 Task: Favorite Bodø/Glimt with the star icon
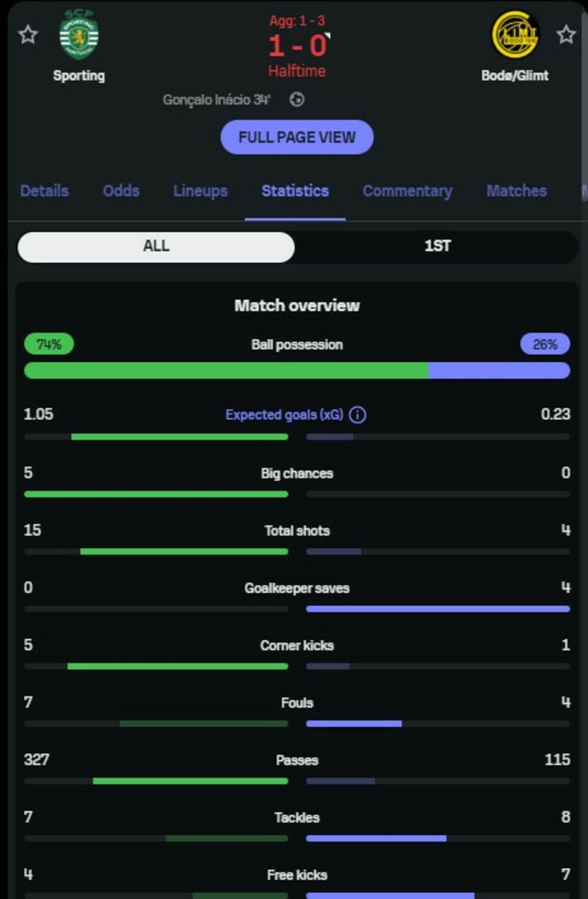point(566,35)
